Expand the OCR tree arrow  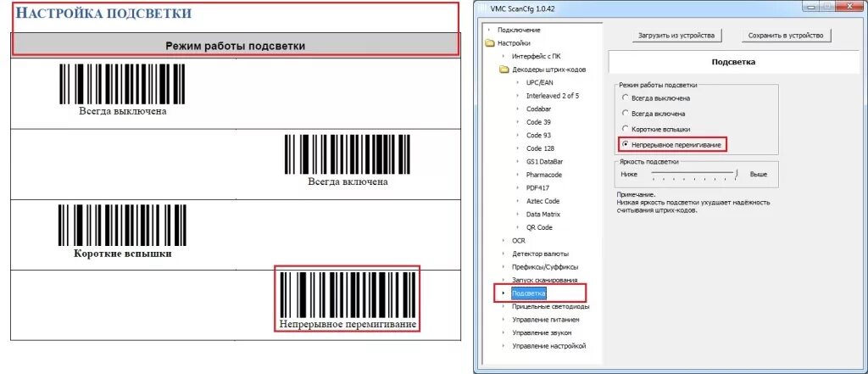pos(504,241)
